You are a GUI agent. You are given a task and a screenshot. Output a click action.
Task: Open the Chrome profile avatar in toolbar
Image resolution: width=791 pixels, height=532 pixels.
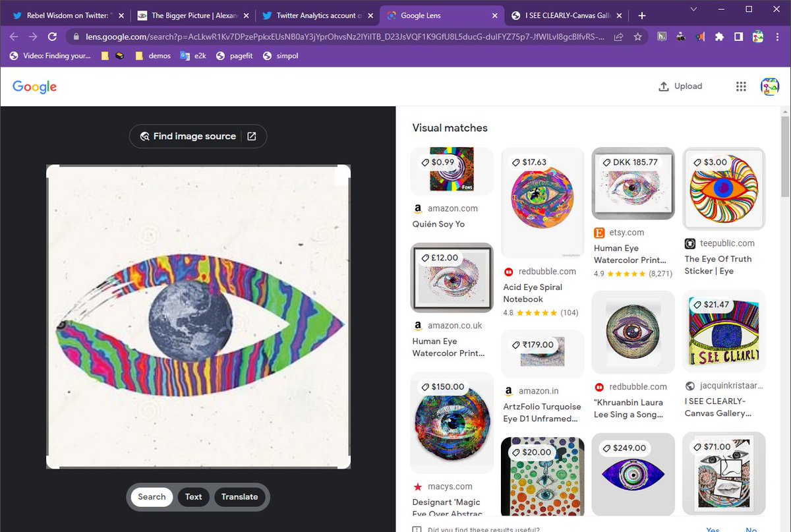[x=758, y=37]
